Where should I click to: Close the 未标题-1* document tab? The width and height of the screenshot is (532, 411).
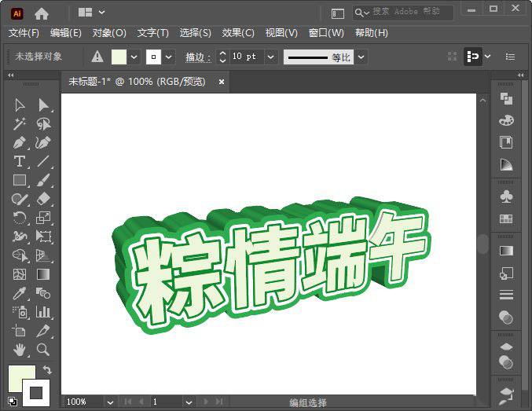pyautogui.click(x=222, y=82)
